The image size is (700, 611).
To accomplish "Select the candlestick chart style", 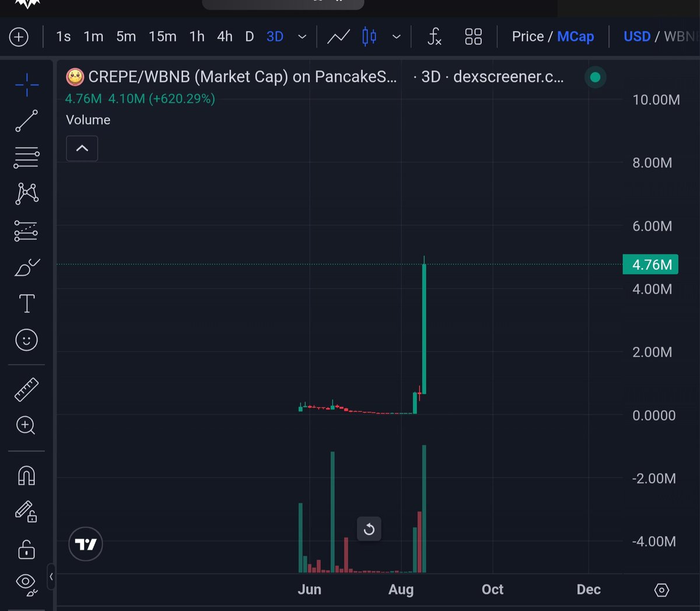I will 369,37.
